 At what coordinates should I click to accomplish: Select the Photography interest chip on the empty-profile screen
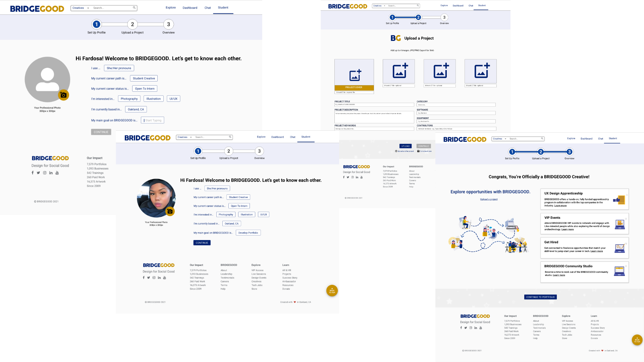point(129,99)
